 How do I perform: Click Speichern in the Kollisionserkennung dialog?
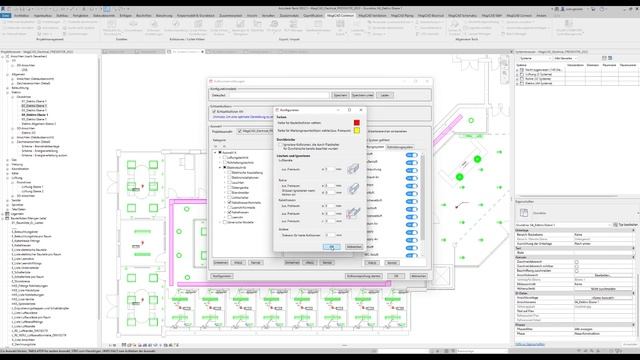[340, 95]
